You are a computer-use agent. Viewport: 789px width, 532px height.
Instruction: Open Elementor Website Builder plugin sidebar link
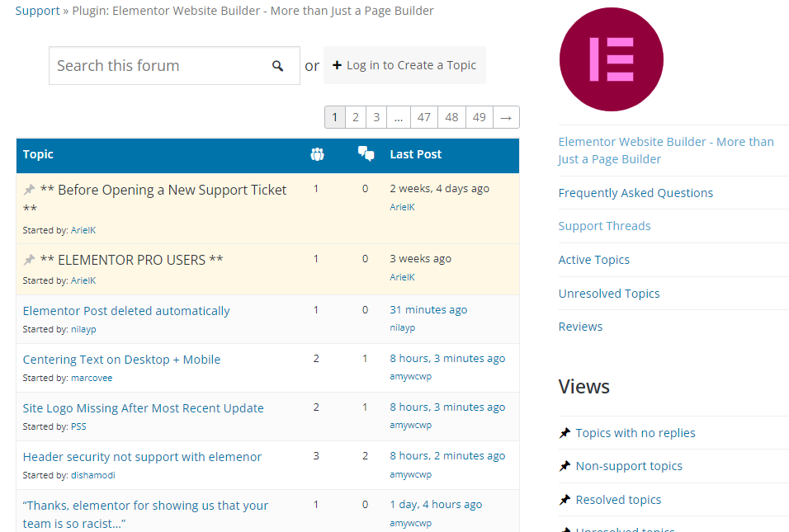point(666,150)
